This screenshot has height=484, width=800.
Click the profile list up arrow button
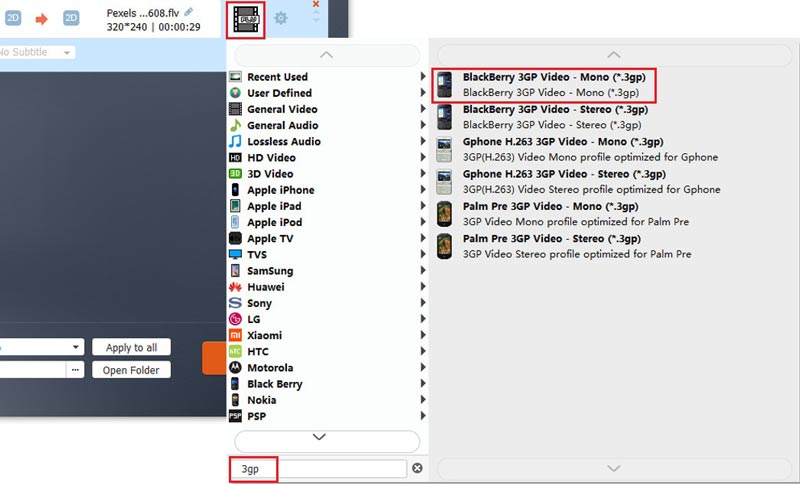(x=614, y=55)
